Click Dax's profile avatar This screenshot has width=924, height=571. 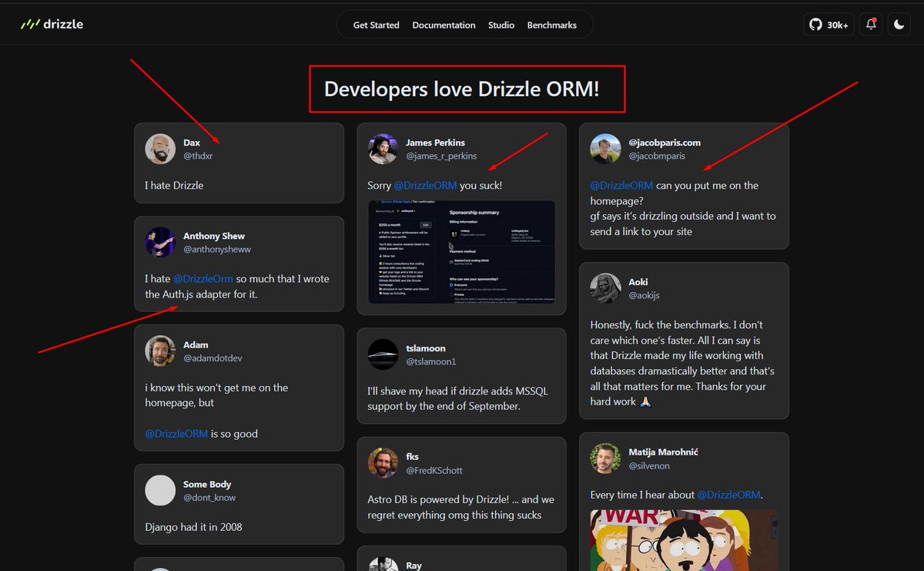click(160, 149)
